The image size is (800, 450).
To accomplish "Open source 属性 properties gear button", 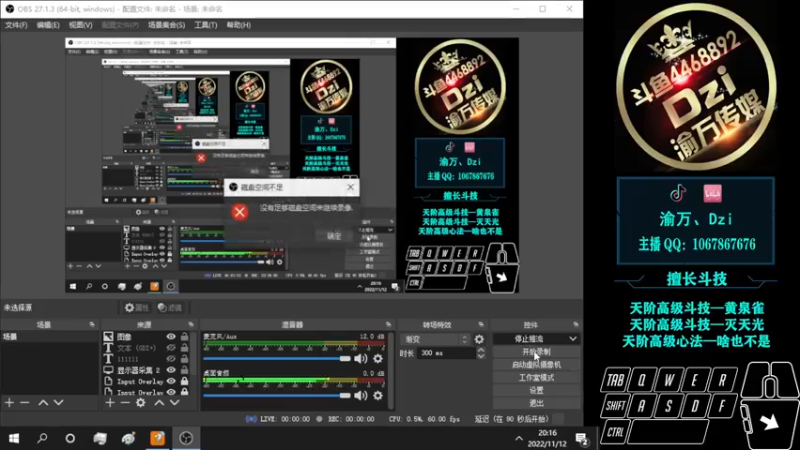I will (137, 308).
